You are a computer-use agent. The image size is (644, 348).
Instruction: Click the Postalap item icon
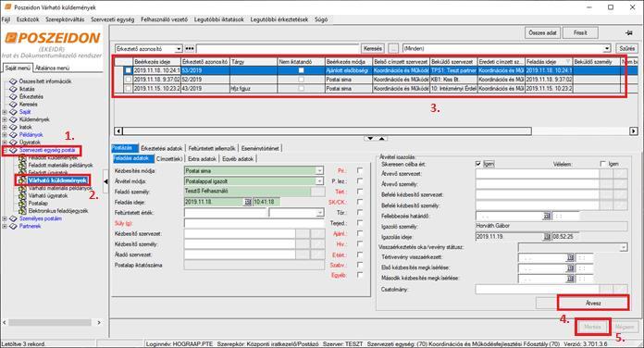22,203
